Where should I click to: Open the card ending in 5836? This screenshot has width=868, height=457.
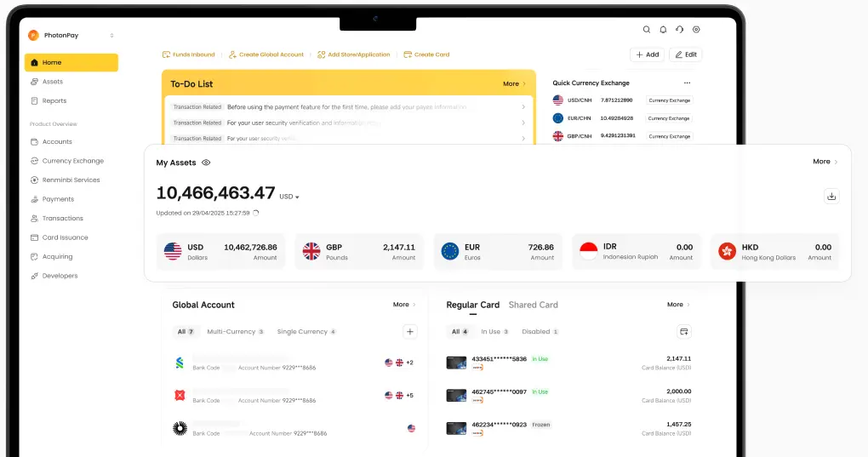tap(568, 363)
